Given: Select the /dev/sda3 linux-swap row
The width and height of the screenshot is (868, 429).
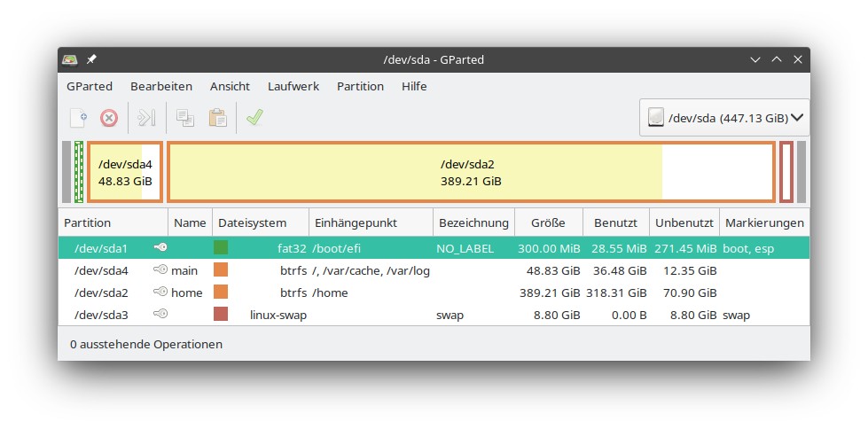Looking at the screenshot, I should coord(355,315).
